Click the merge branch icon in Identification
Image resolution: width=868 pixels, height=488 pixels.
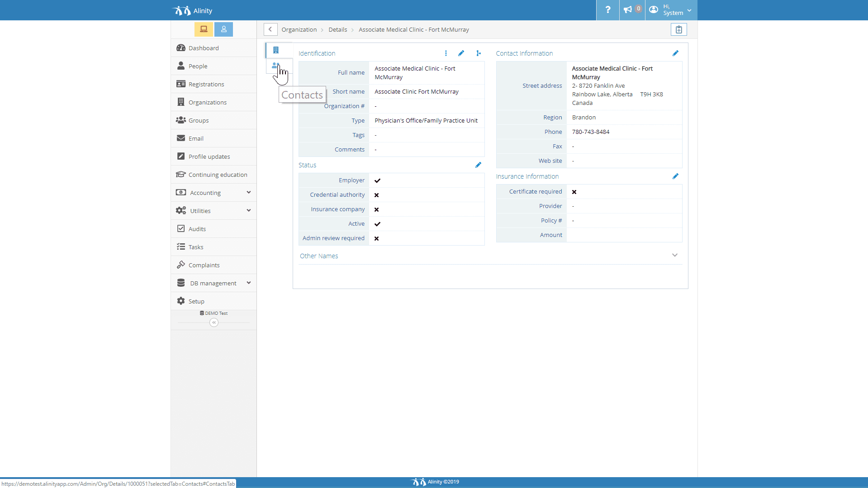coord(479,53)
